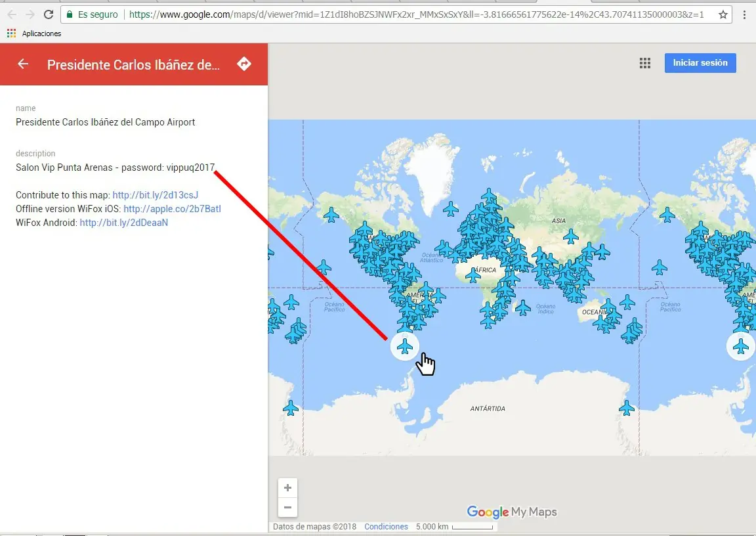Click the airport name text
This screenshot has height=536, width=756.
105,122
